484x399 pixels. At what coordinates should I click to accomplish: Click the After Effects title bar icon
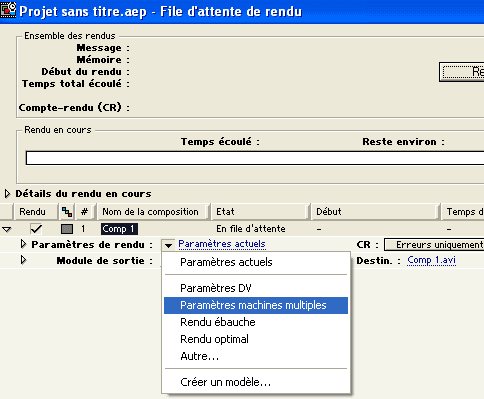(8, 10)
